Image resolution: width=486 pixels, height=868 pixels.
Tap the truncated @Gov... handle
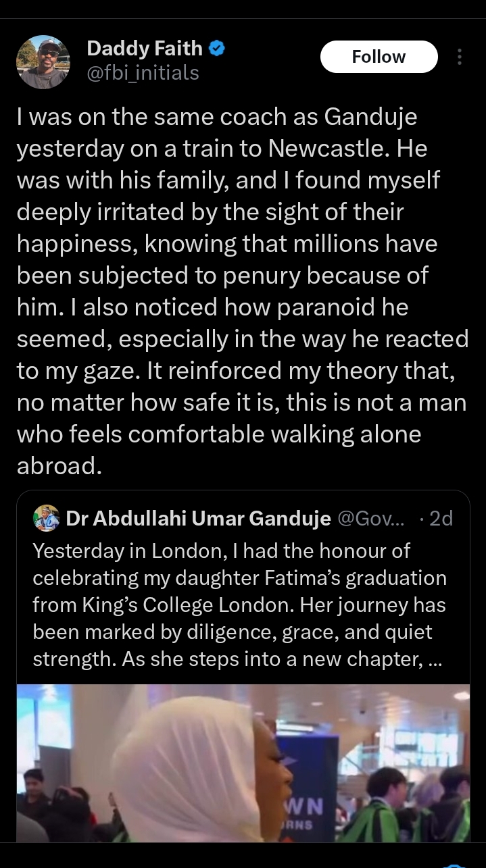[370, 518]
